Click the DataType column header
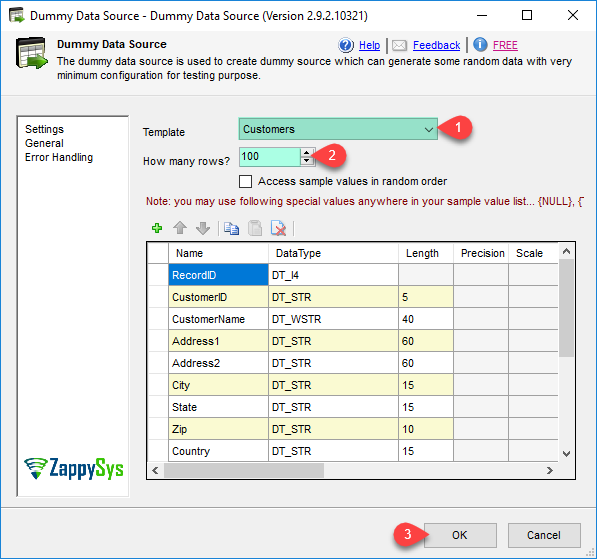Screen dimensions: 597x559 click(x=333, y=253)
